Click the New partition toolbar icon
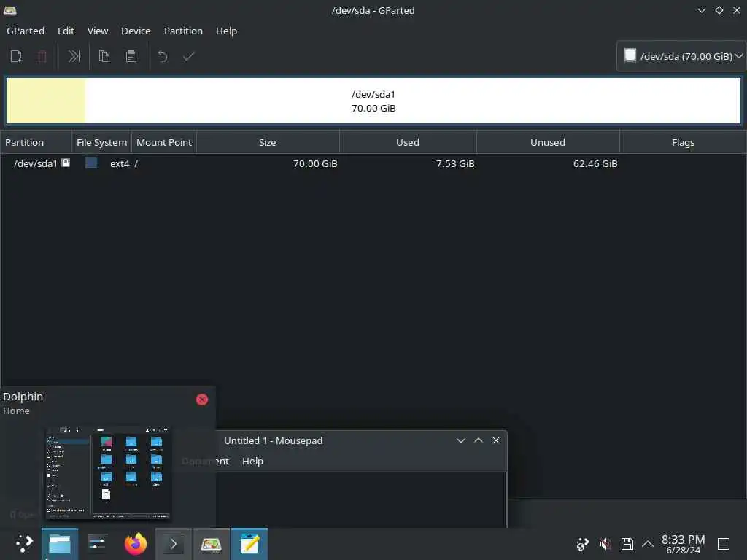This screenshot has height=560, width=747. click(16, 56)
